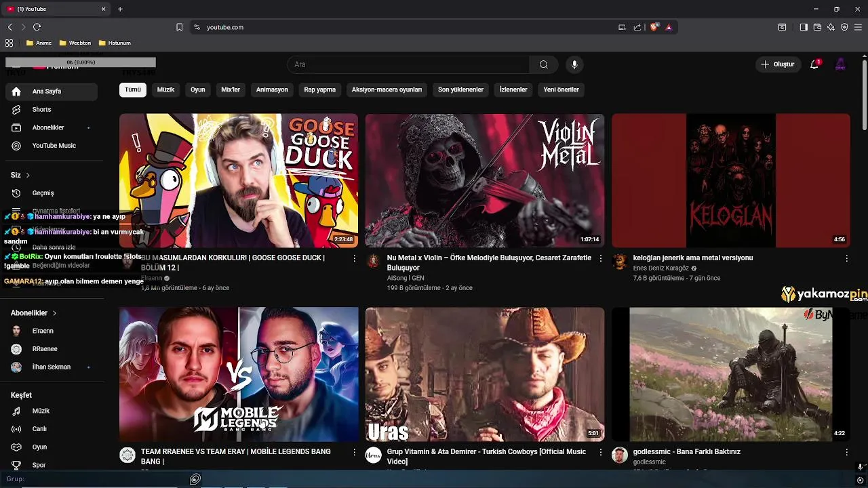The width and height of the screenshot is (868, 488).
Task: Open the İlhan Sekman subscription channel
Action: point(52,367)
